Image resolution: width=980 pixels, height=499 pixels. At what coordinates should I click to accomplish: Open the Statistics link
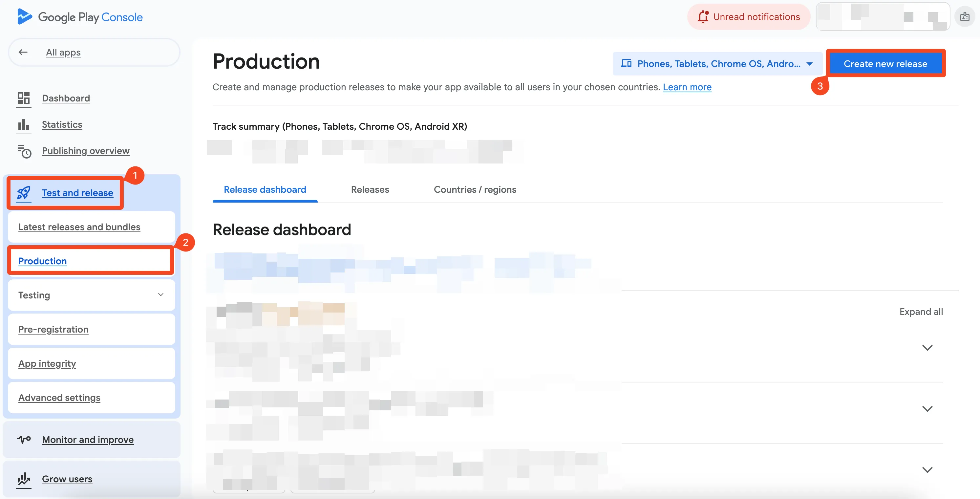point(62,124)
